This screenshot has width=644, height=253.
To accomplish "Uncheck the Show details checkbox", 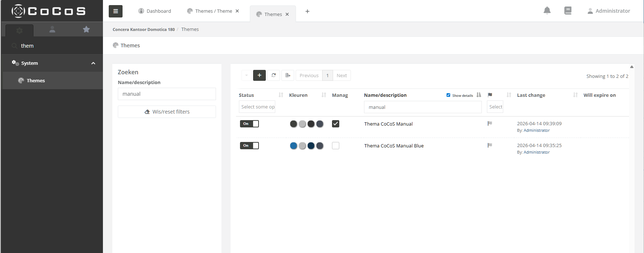I will [x=448, y=95].
